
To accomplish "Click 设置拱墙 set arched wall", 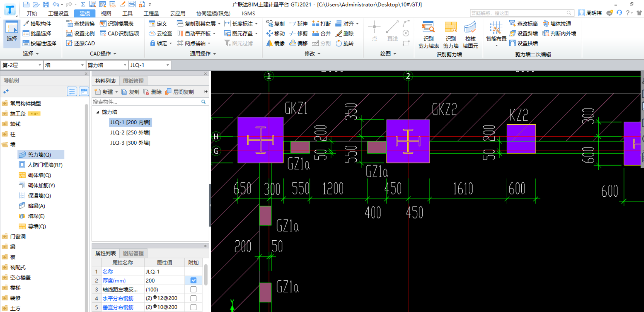I will tap(523, 43).
